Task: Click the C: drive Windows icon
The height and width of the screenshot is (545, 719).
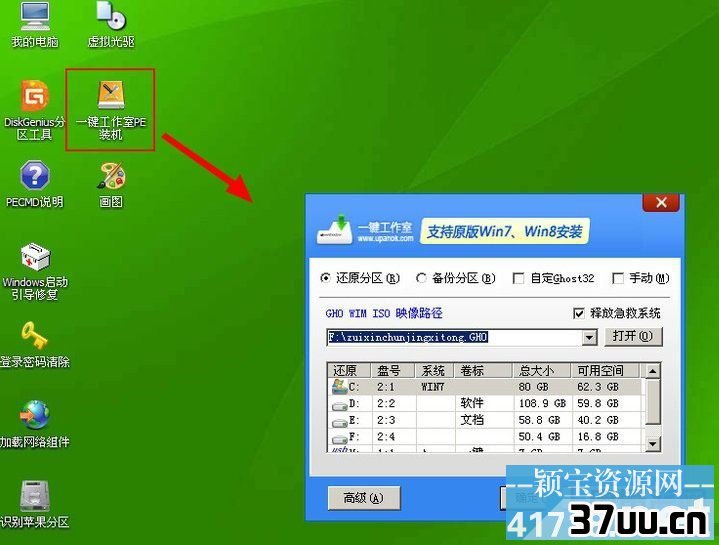Action: click(x=340, y=386)
